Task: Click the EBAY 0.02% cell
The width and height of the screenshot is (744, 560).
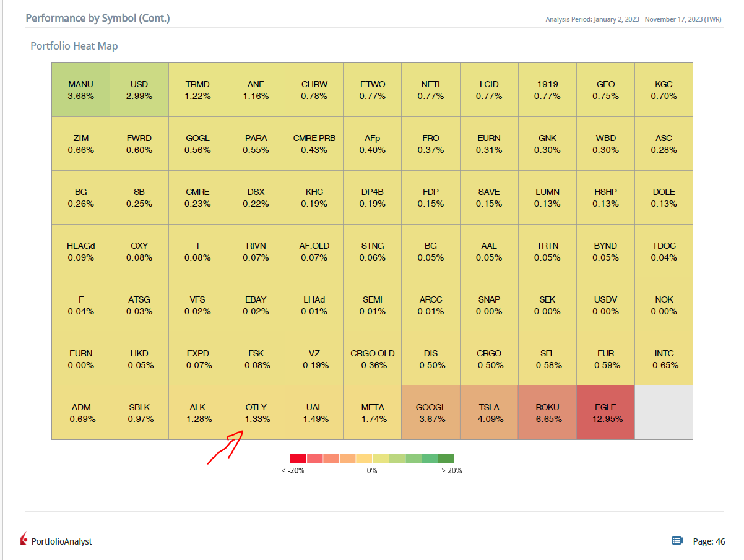Action: point(256,305)
